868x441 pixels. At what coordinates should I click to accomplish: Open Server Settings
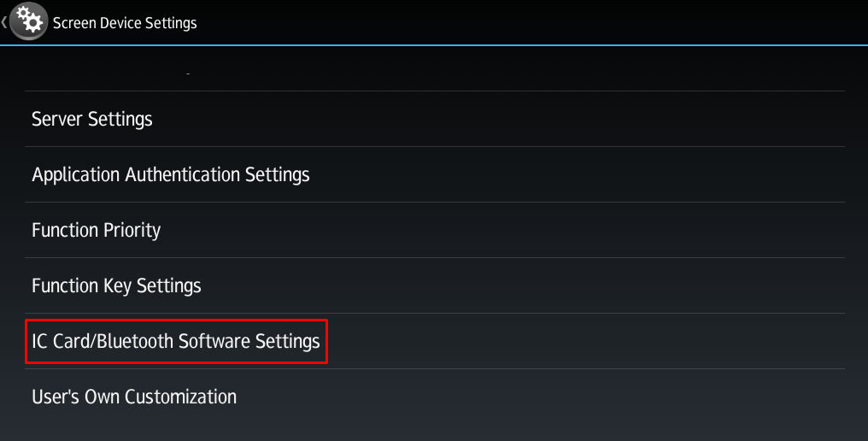click(x=92, y=119)
